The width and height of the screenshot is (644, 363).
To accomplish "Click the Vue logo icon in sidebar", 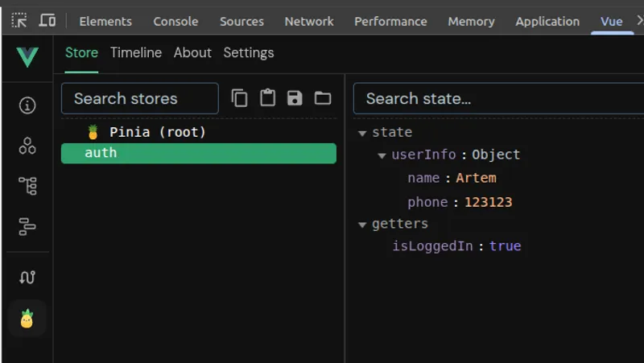I will point(27,57).
